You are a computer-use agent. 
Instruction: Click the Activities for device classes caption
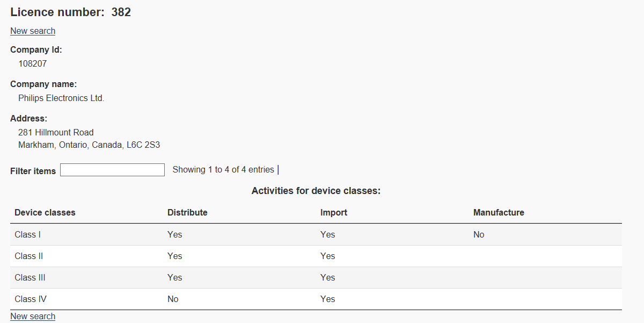point(316,191)
